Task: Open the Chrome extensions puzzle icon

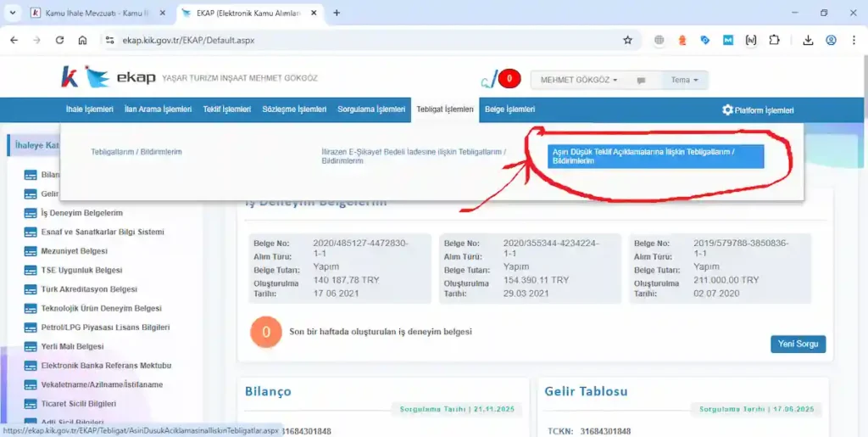Action: click(x=774, y=40)
